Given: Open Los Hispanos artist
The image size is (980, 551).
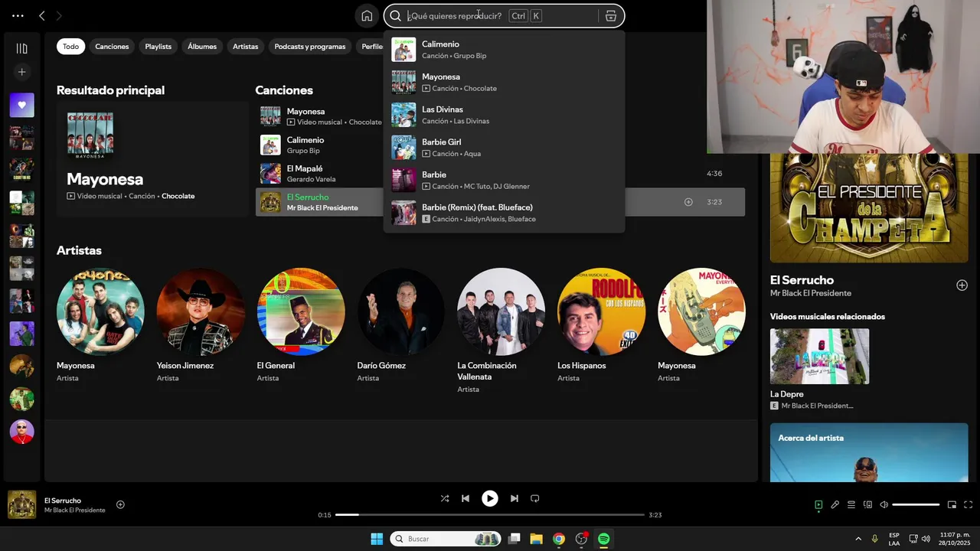Looking at the screenshot, I should (x=602, y=326).
